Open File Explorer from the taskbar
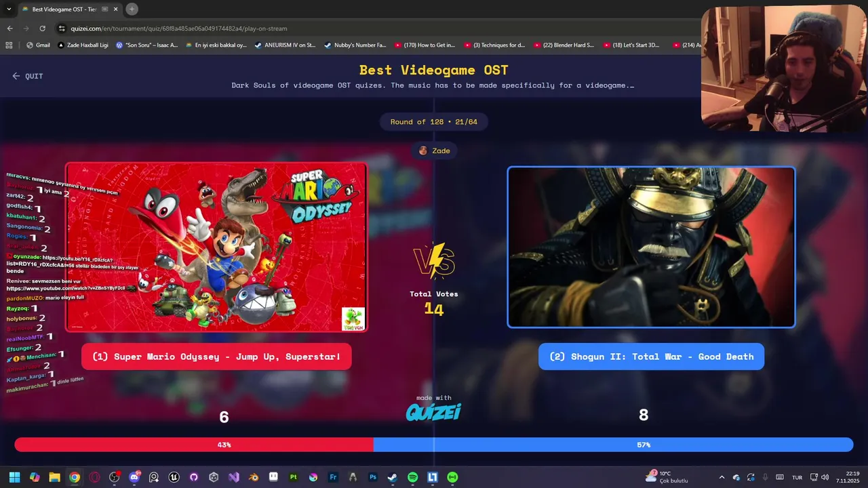The width and height of the screenshot is (868, 488). click(x=54, y=477)
